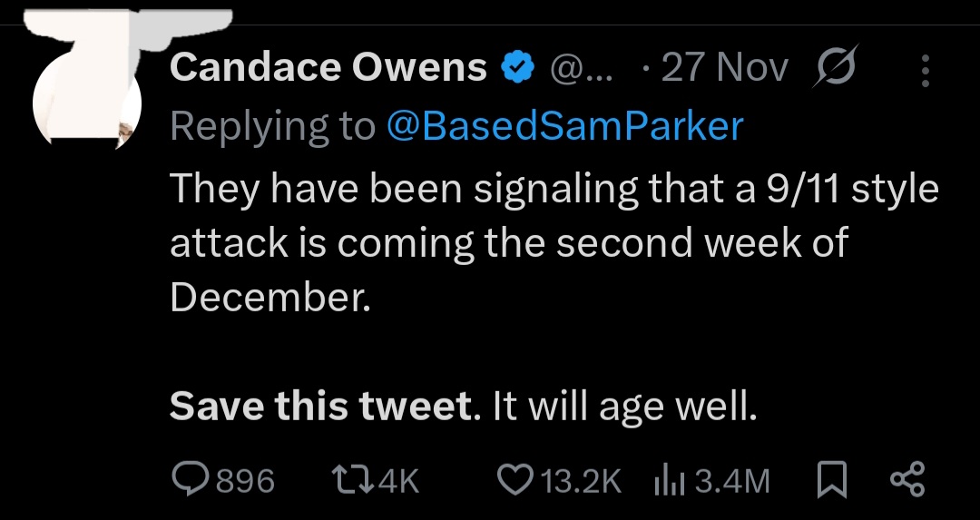Click the 4K retweet count
The image size is (980, 520).
[395, 480]
